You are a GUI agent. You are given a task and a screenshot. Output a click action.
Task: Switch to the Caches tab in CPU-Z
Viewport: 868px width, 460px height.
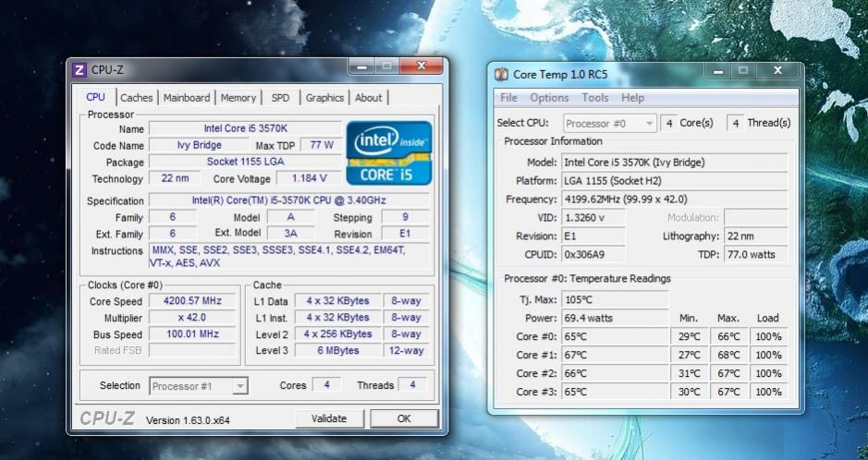[x=136, y=98]
